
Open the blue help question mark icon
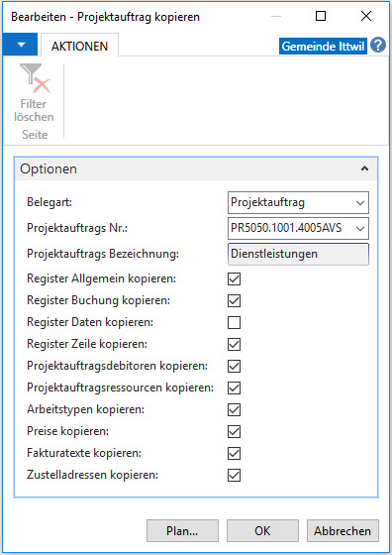tap(378, 46)
